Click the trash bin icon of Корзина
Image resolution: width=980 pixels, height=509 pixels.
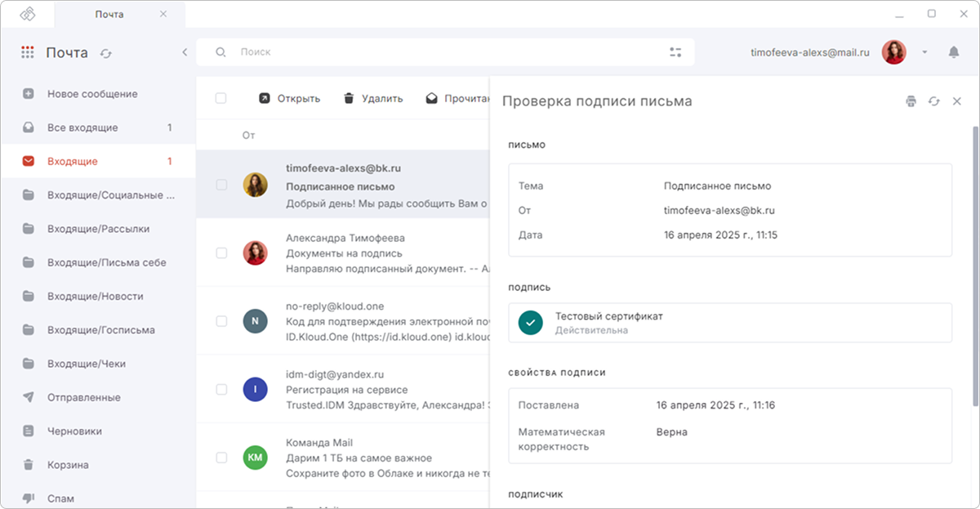(29, 465)
